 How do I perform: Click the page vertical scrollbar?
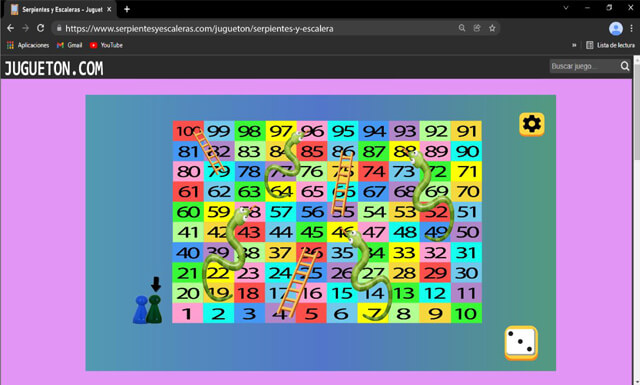click(x=636, y=220)
